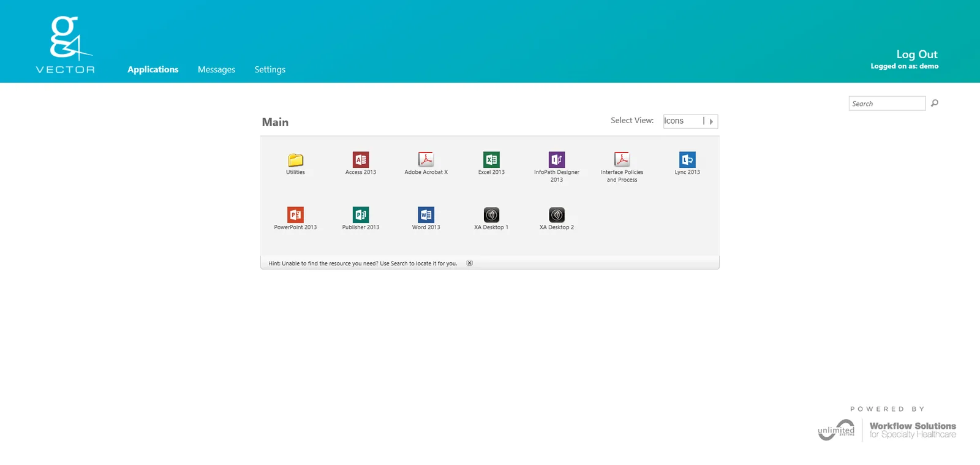
Task: Focus the Search input field
Action: point(887,104)
